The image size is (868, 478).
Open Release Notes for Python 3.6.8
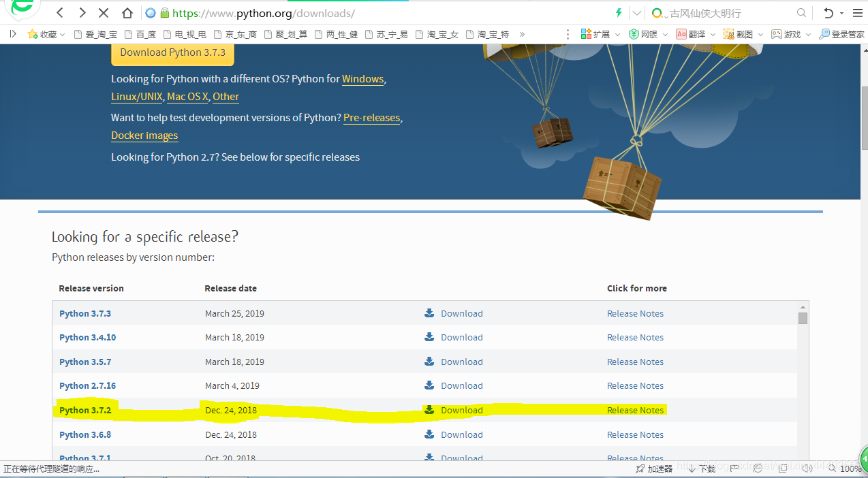click(635, 434)
